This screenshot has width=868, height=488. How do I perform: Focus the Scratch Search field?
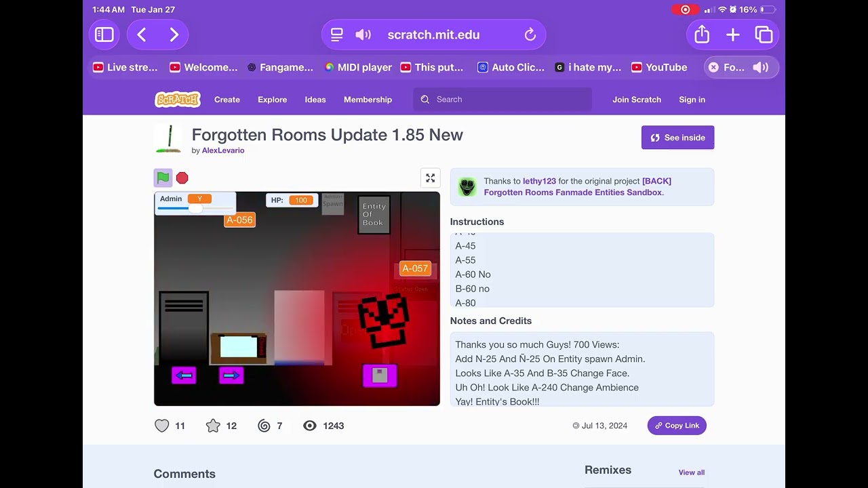(x=502, y=100)
